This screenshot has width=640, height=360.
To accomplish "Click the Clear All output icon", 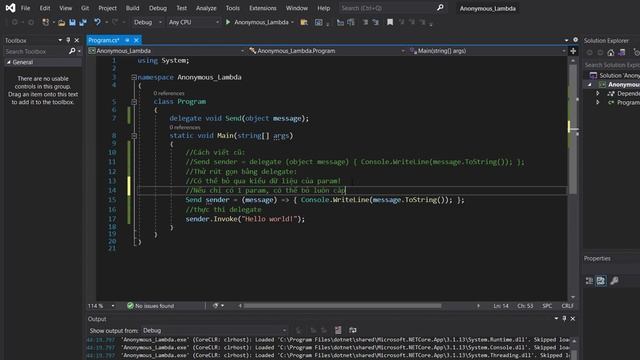I will click(x=338, y=330).
